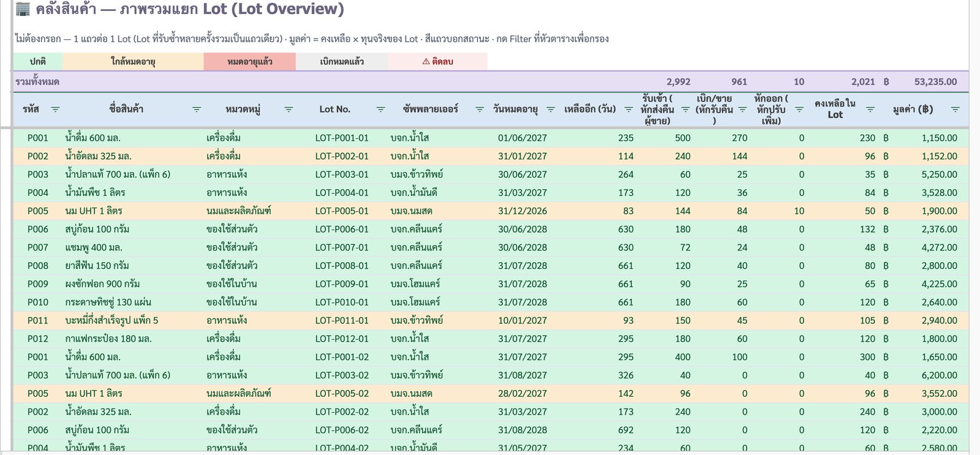
Task: Select the green ปกติ status legend cell
Action: (38, 62)
